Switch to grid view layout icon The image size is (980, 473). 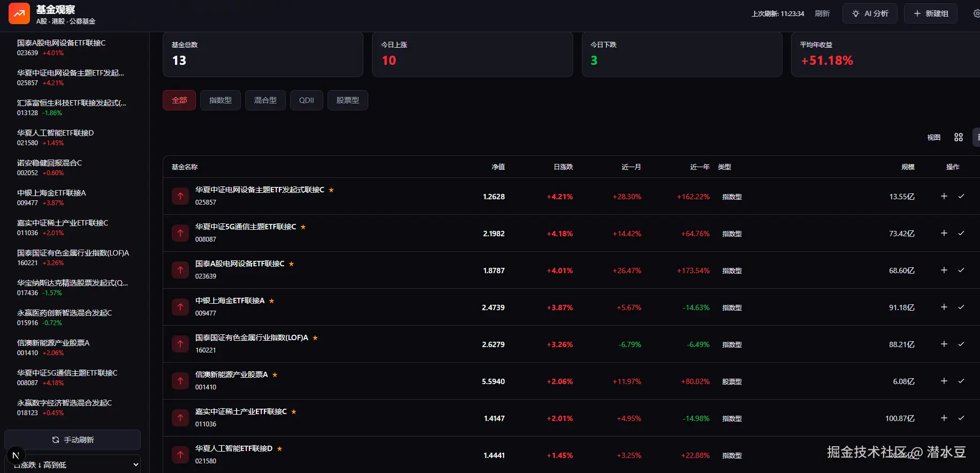(958, 138)
